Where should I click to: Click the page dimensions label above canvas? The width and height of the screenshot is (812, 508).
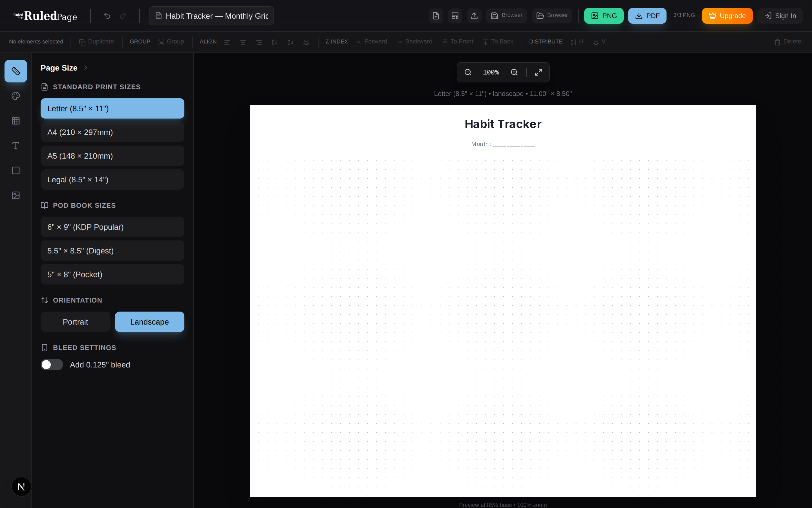tap(503, 94)
